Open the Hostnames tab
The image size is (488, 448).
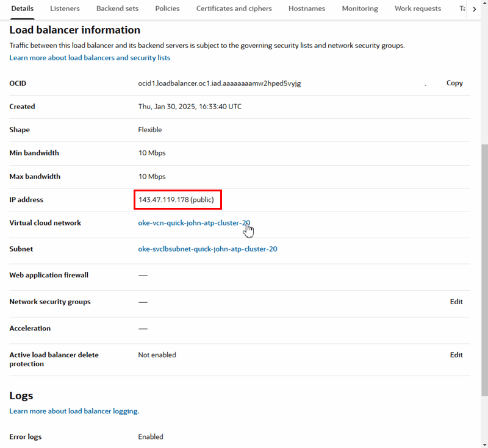coord(307,9)
